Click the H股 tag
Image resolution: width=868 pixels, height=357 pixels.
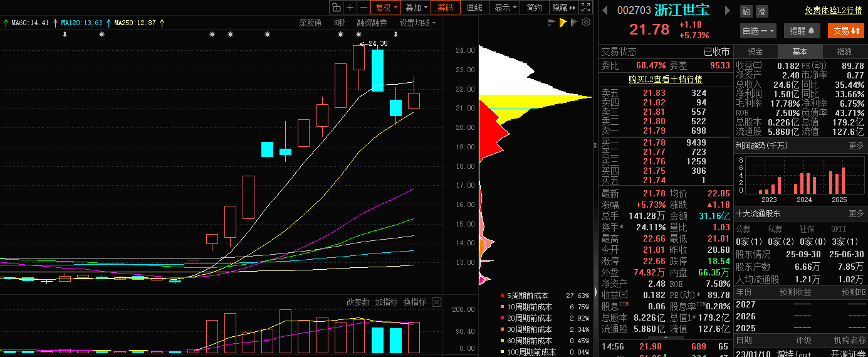point(339,23)
